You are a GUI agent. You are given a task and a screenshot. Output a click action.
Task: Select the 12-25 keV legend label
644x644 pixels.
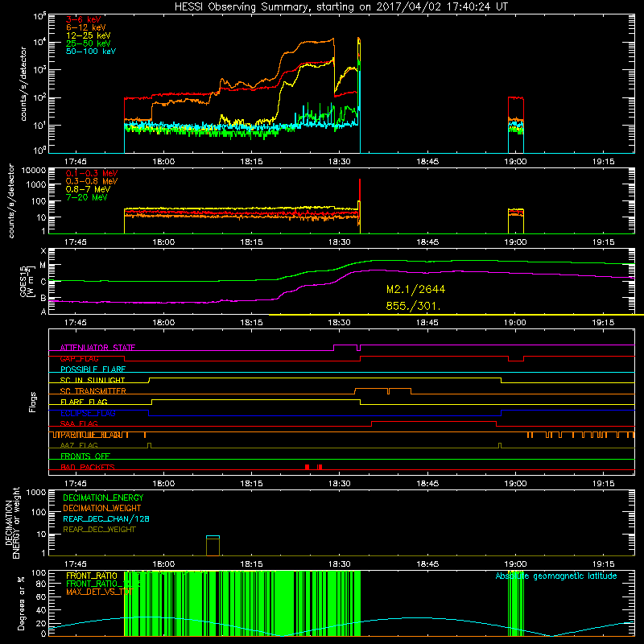click(89, 35)
